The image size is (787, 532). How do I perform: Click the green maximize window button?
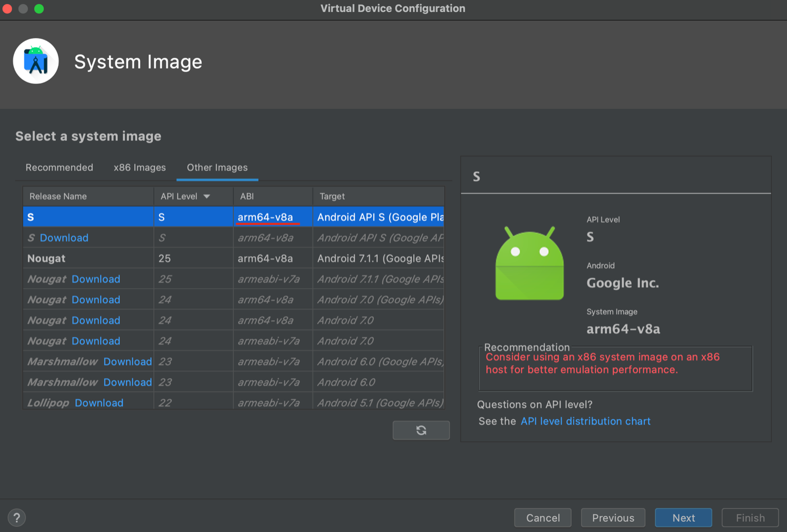39,8
